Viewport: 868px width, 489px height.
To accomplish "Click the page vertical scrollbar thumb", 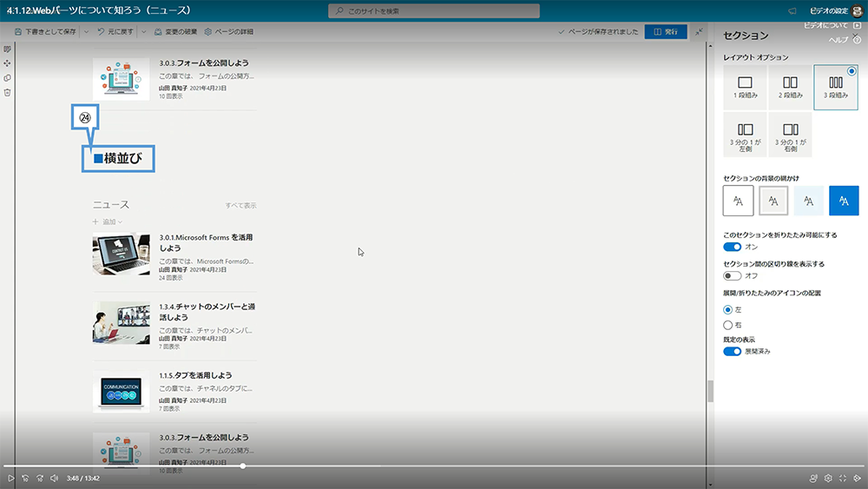I will [x=710, y=392].
